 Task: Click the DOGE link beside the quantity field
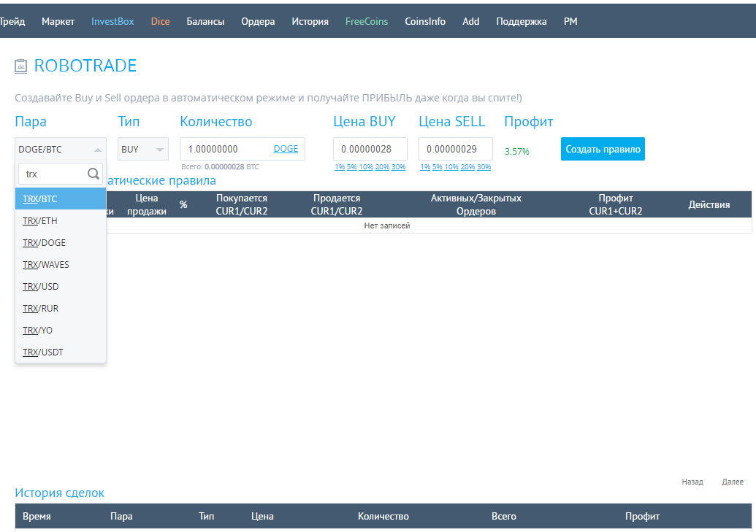[286, 148]
